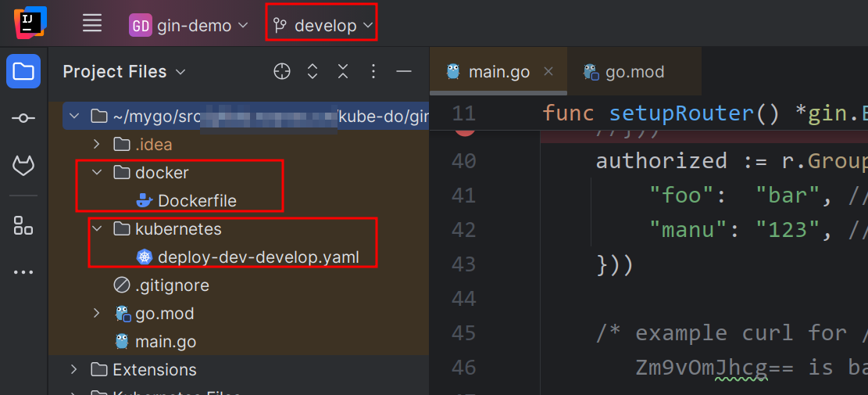Hide the Project Files panel
Screen dimensions: 868x395
(x=404, y=72)
